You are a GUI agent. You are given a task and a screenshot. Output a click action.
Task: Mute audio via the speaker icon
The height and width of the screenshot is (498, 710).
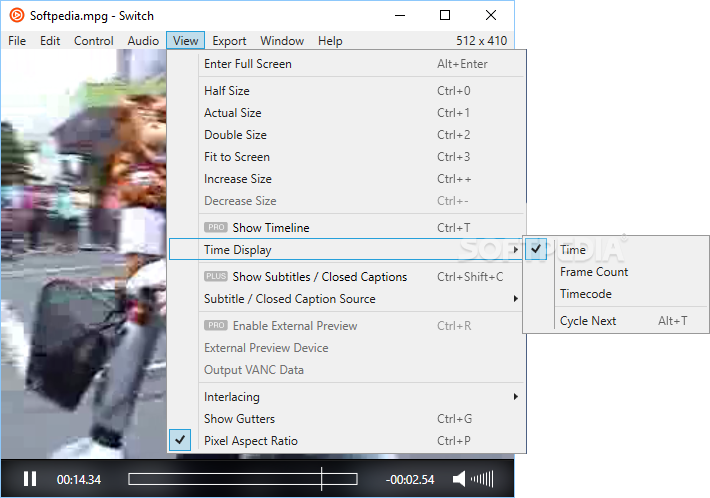[459, 479]
